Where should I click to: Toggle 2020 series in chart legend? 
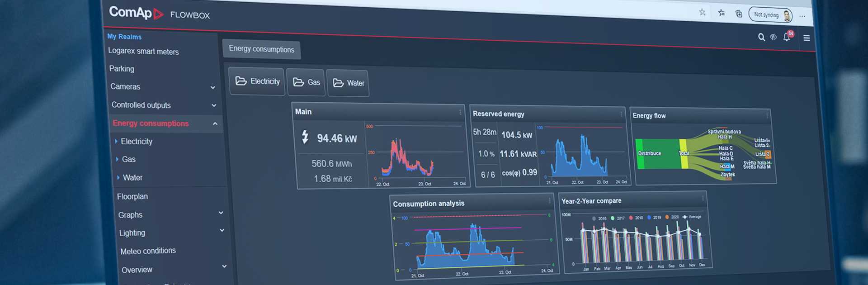(672, 217)
